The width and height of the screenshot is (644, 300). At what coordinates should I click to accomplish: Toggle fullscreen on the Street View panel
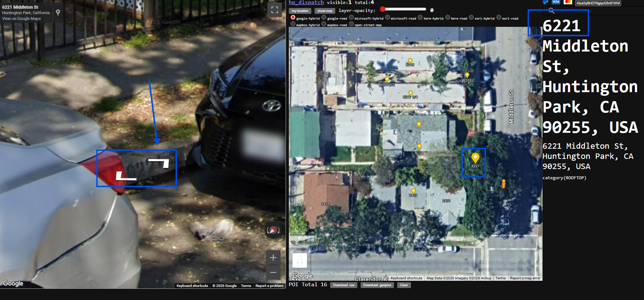[x=274, y=10]
